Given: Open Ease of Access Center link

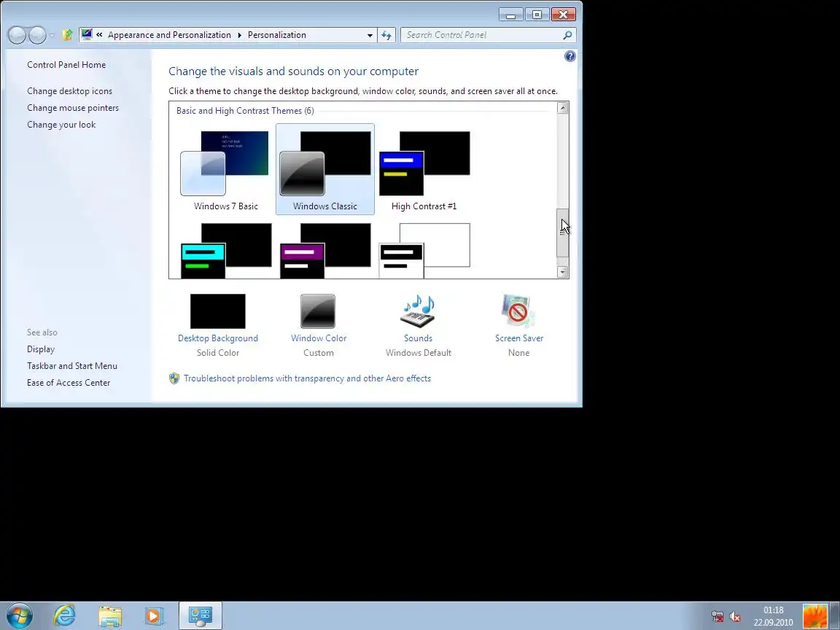Looking at the screenshot, I should [69, 383].
